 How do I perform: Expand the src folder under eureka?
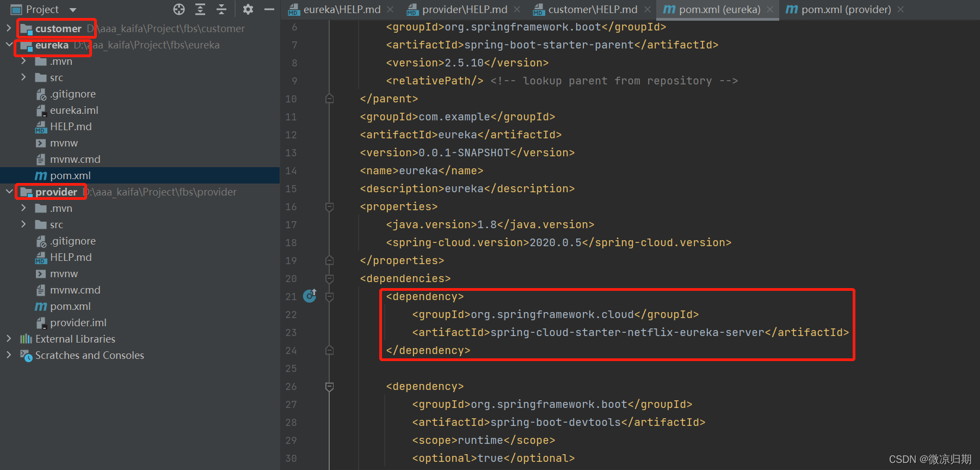23,77
